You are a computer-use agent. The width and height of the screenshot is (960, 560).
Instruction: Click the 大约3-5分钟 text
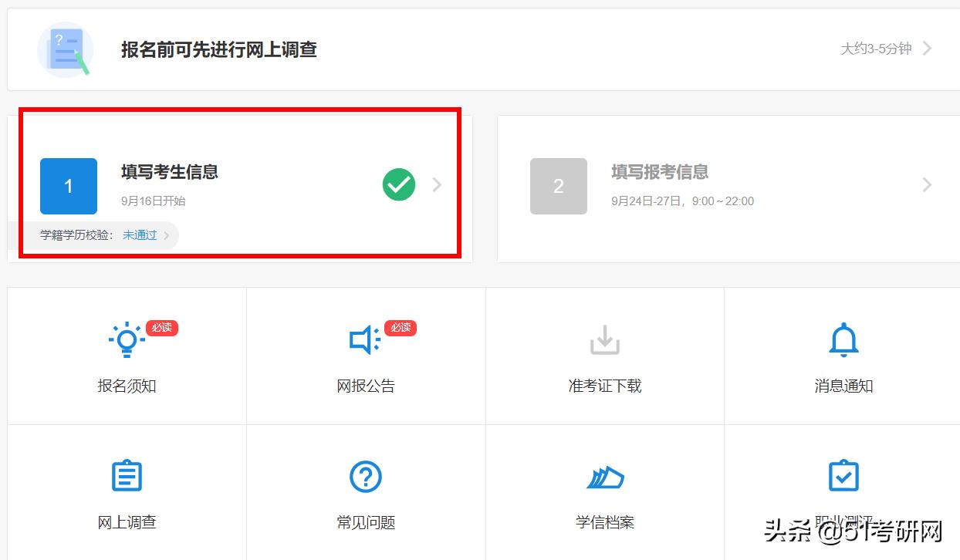pos(876,49)
